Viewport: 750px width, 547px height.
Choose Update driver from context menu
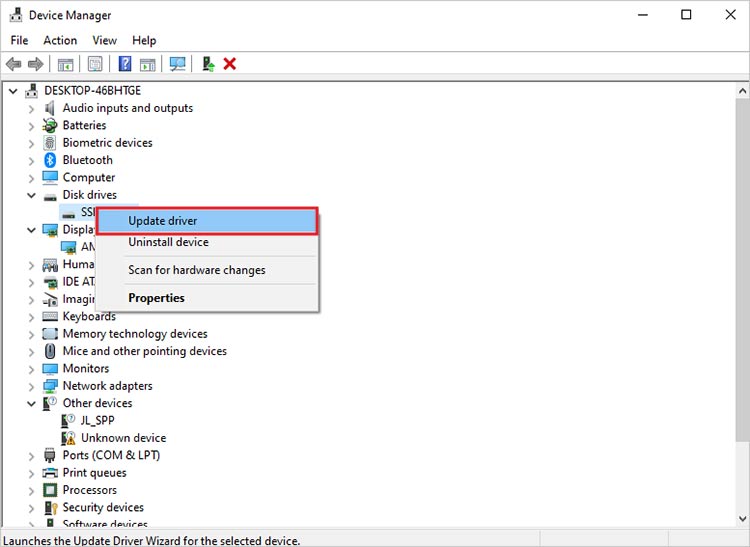coord(162,221)
